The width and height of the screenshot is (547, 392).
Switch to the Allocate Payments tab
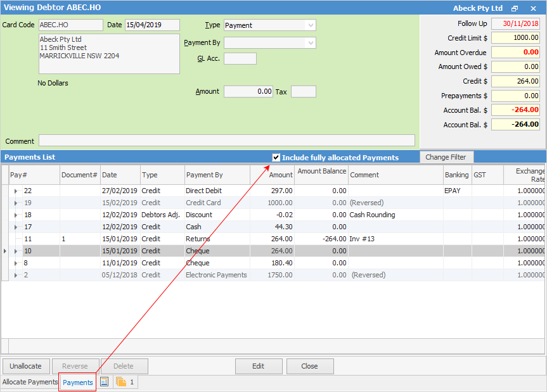coord(30,383)
